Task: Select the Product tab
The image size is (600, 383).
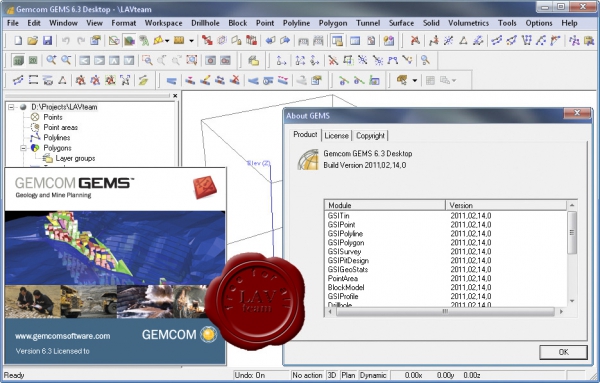Action: (x=305, y=134)
